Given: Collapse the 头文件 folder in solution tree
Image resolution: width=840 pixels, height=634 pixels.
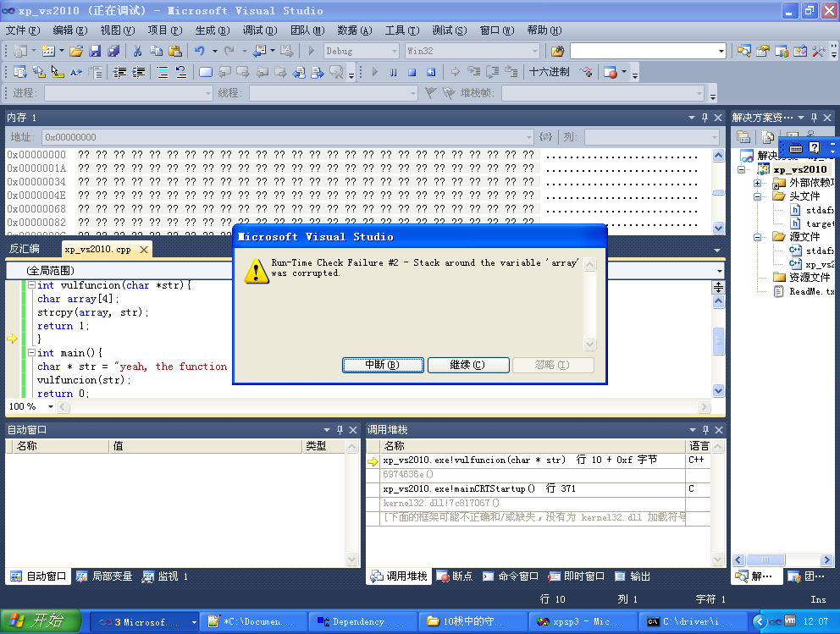Looking at the screenshot, I should [758, 196].
